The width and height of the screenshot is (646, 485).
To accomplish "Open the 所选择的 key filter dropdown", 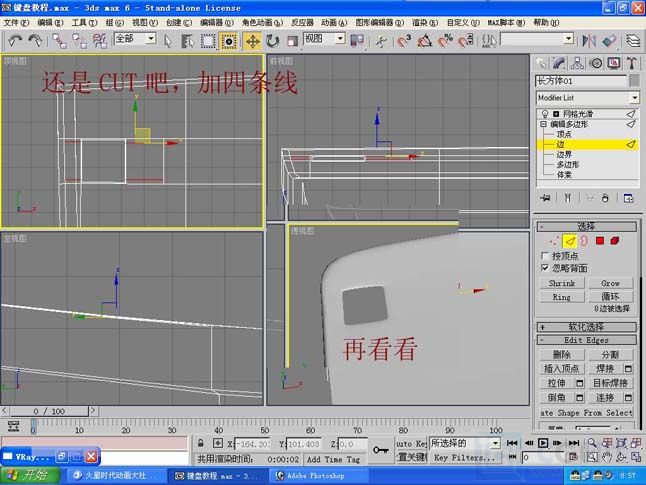I will point(496,443).
